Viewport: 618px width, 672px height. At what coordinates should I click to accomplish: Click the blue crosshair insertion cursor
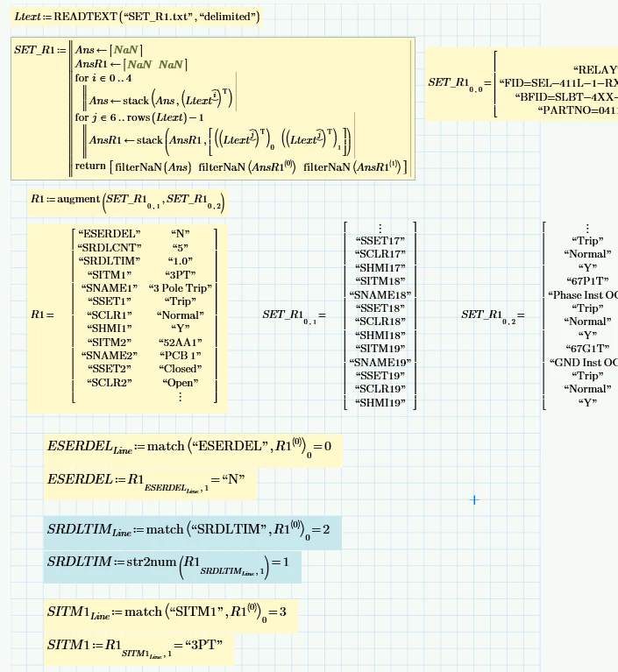[x=474, y=499]
